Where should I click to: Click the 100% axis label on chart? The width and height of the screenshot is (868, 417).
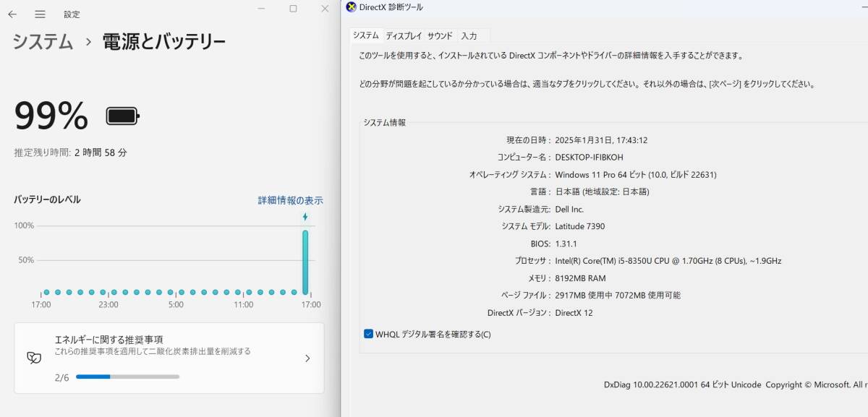25,225
